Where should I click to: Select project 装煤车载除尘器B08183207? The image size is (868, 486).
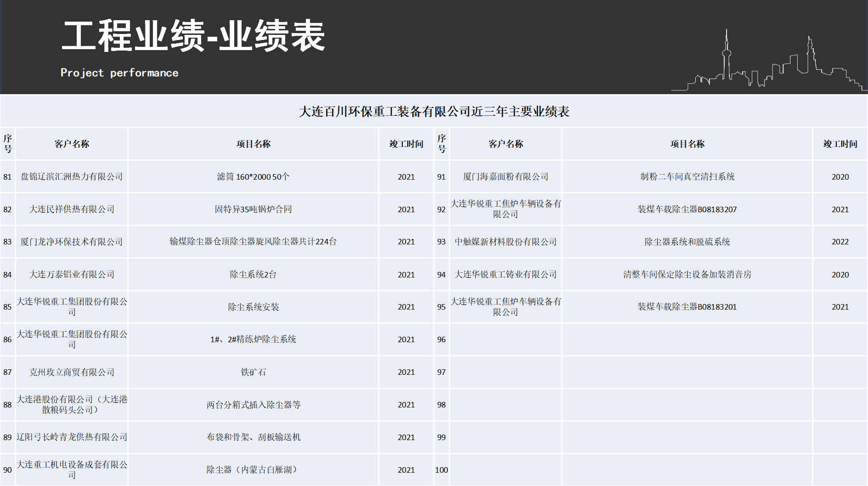click(x=687, y=209)
